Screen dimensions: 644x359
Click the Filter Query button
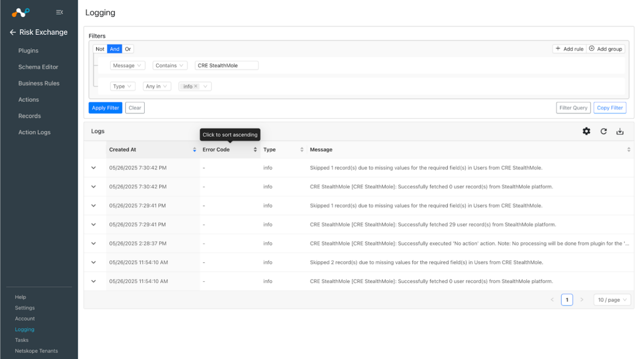tap(573, 108)
